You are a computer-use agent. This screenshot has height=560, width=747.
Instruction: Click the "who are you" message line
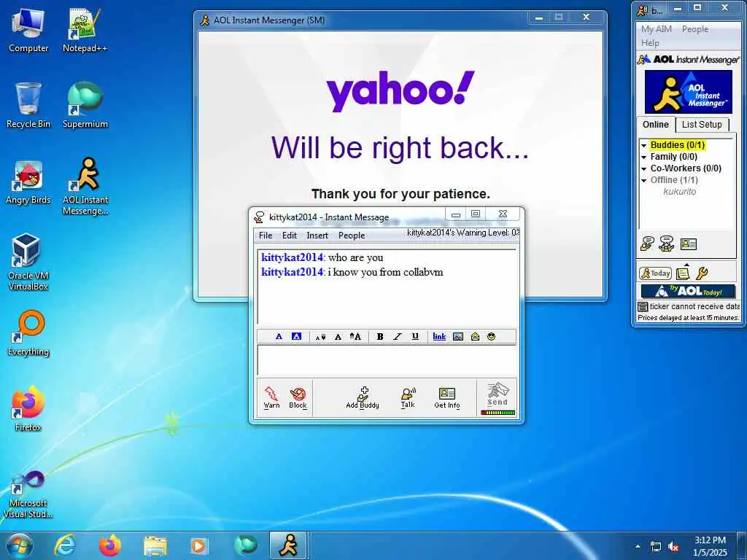point(355,257)
